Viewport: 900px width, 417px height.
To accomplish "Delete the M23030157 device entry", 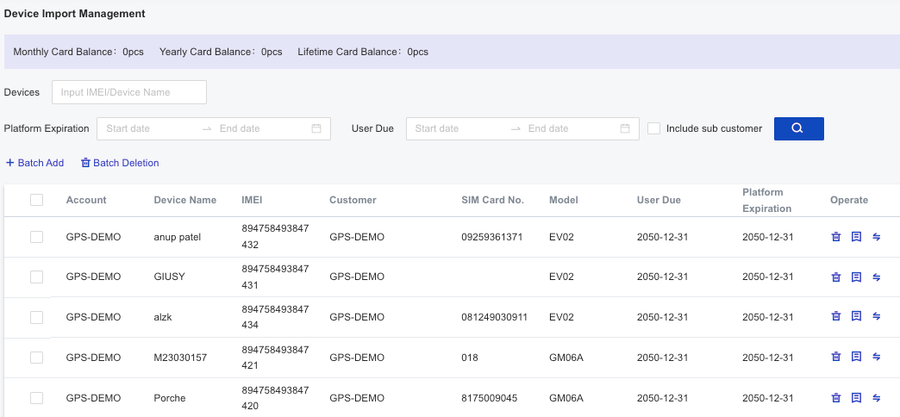I will (x=836, y=357).
